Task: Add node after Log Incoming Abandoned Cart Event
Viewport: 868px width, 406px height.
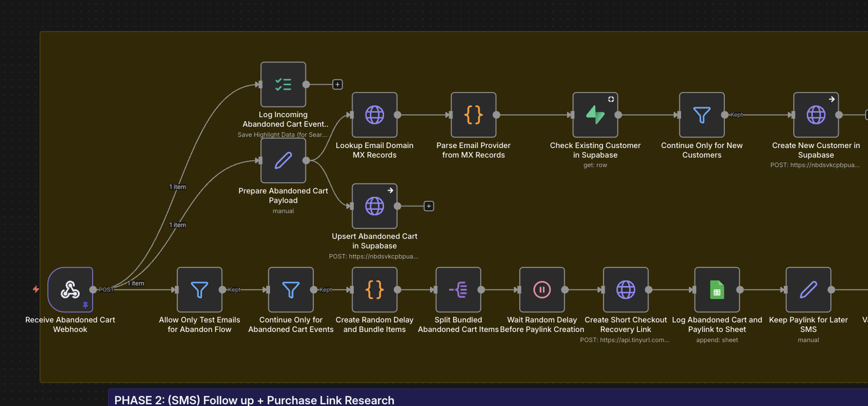Action: [x=337, y=85]
